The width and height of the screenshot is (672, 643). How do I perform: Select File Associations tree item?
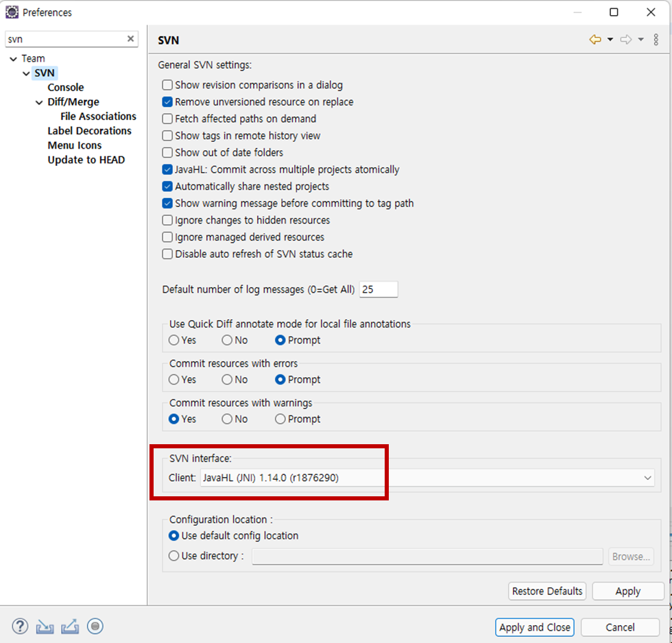point(98,117)
